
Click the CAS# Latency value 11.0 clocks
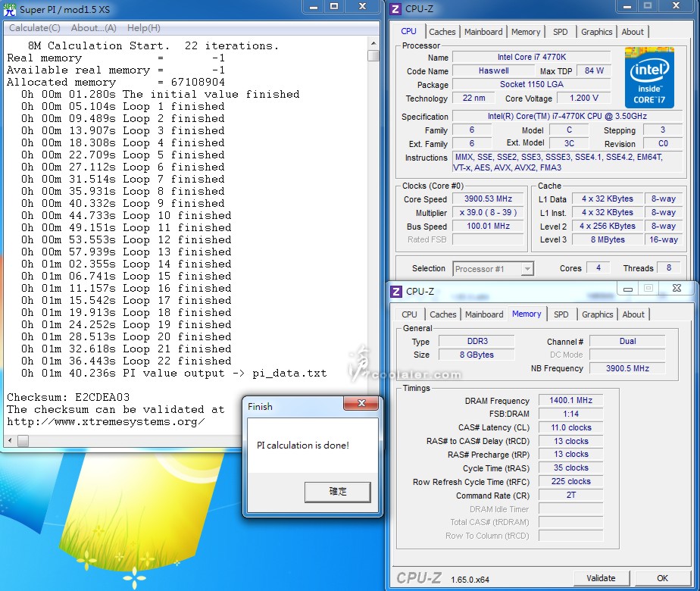tap(570, 427)
